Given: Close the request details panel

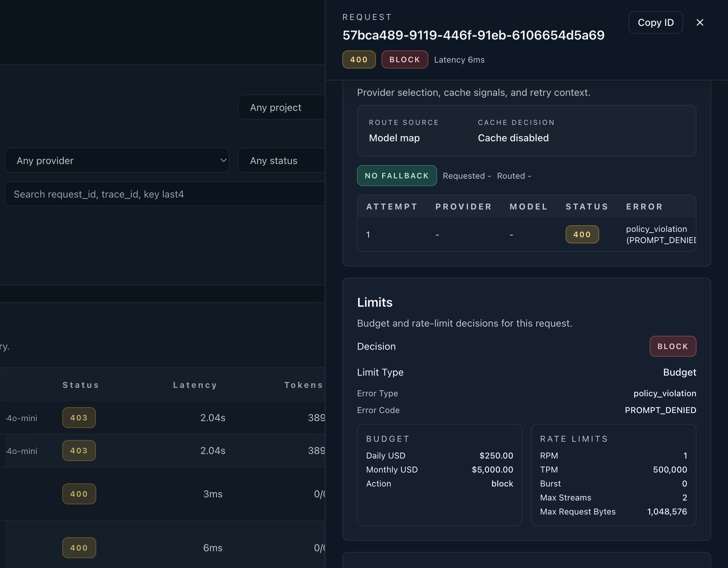Looking at the screenshot, I should coord(700,22).
